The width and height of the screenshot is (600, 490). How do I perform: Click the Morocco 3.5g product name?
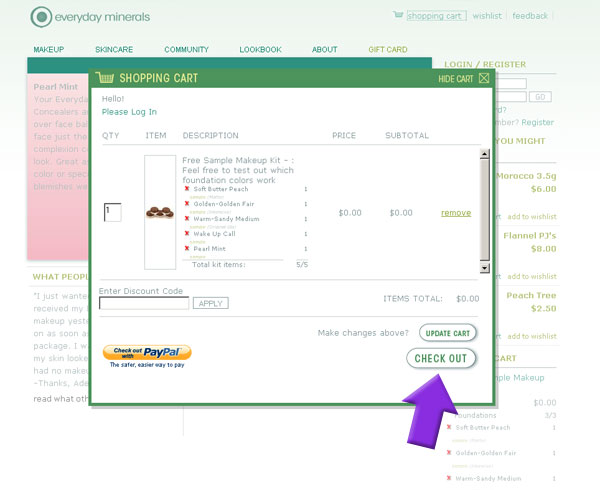coord(526,176)
